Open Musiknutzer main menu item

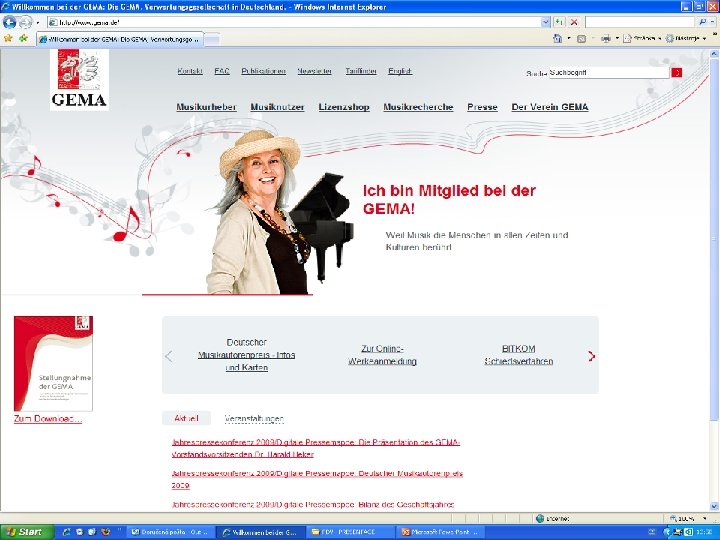pos(277,107)
